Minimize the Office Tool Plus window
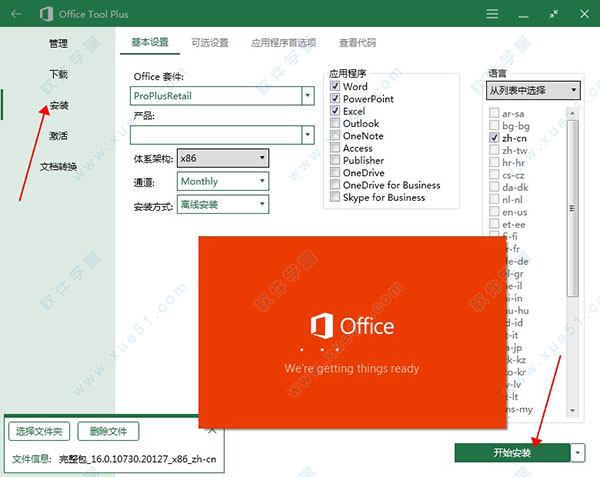 (519, 14)
